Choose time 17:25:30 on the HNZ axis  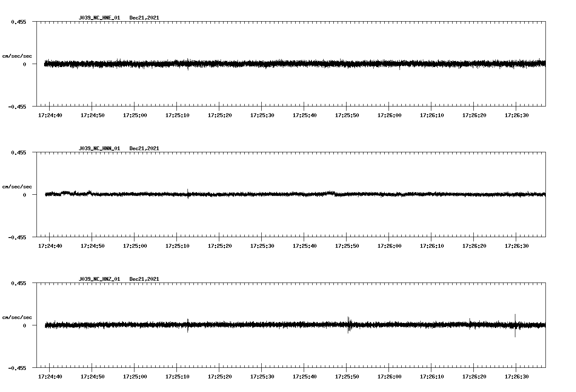click(262, 376)
